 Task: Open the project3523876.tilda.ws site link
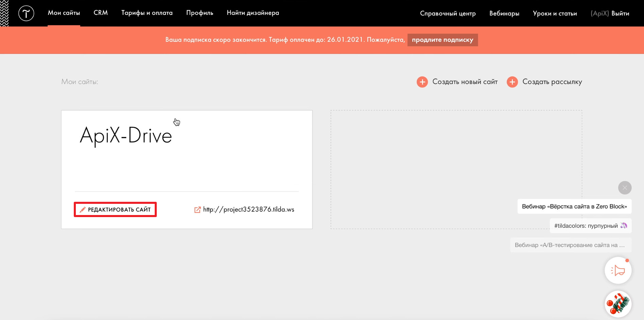point(249,210)
